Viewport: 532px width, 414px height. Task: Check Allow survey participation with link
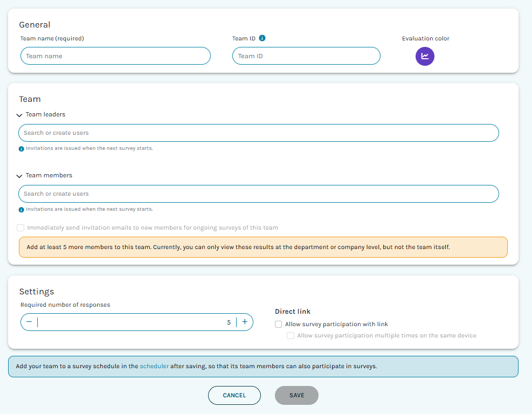coord(278,324)
